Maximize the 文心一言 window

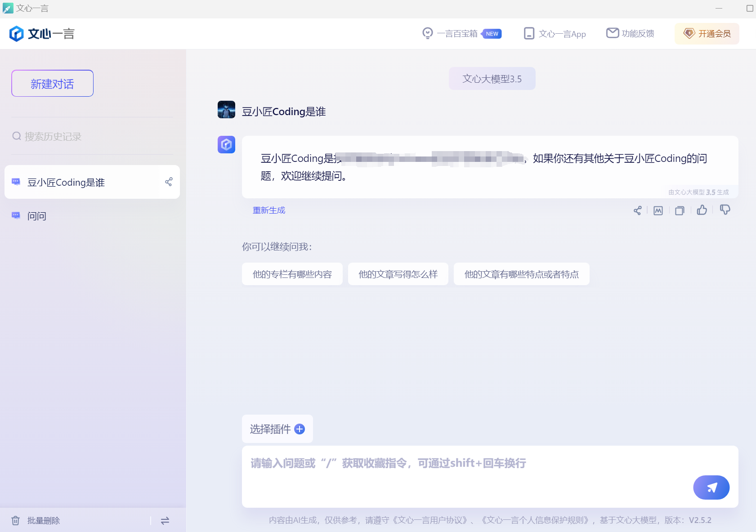pyautogui.click(x=750, y=8)
